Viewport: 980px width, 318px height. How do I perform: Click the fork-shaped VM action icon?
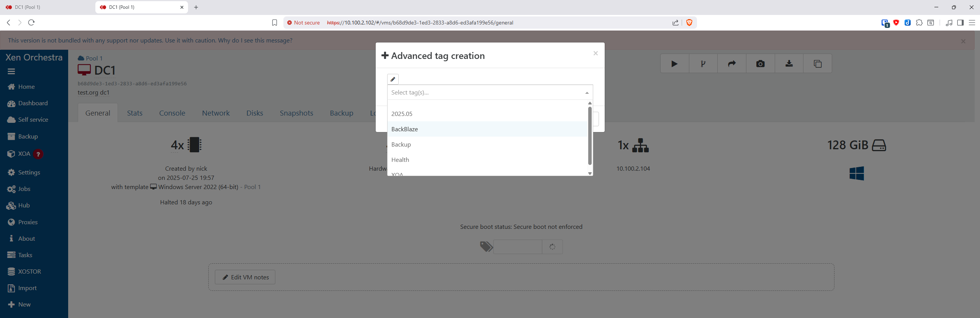pos(703,64)
